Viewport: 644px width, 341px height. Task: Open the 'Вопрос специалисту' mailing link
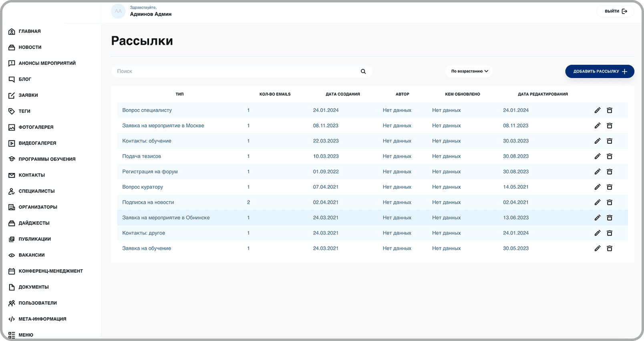coord(147,110)
